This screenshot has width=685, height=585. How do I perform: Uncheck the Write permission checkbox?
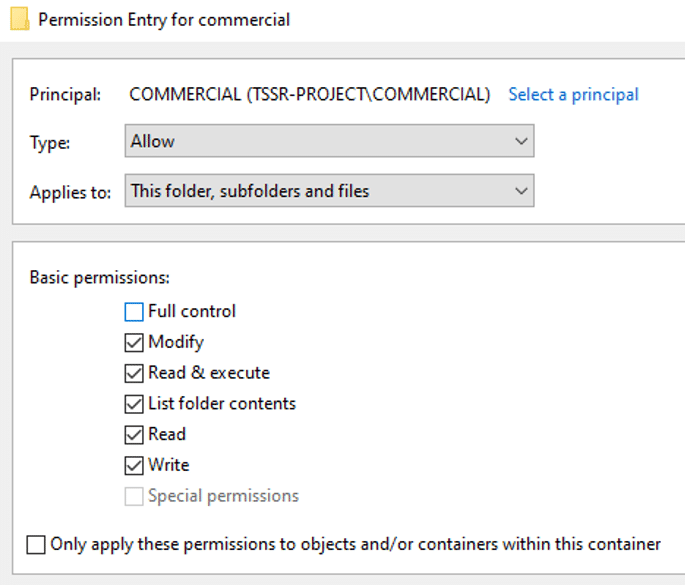pyautogui.click(x=134, y=466)
